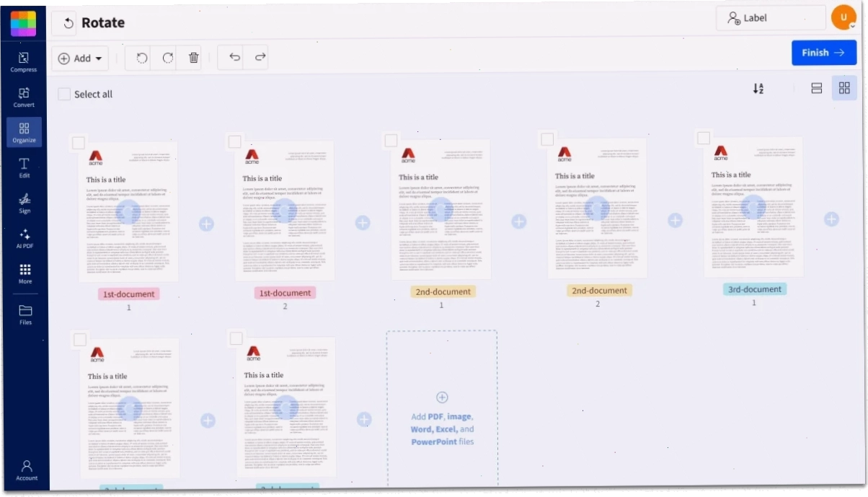This screenshot has height=497, width=868.
Task: Rotate selected pages counterclockwise
Action: point(142,58)
